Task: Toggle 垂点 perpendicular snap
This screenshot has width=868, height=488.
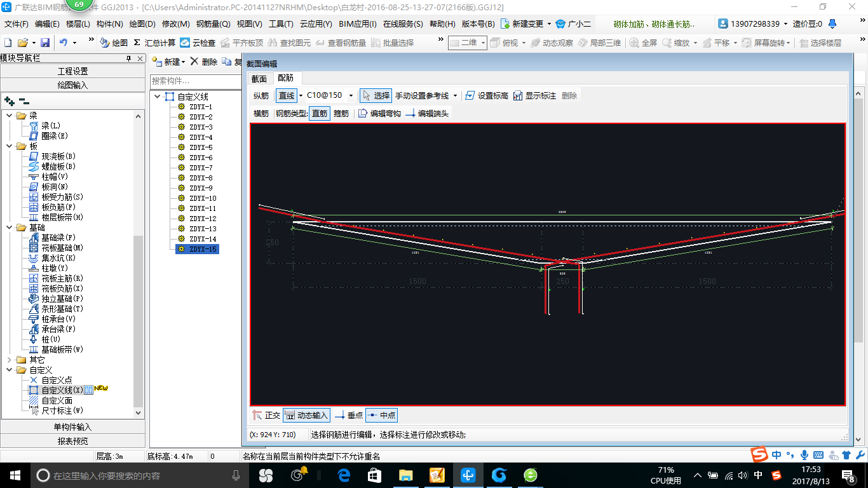Action: 349,416
